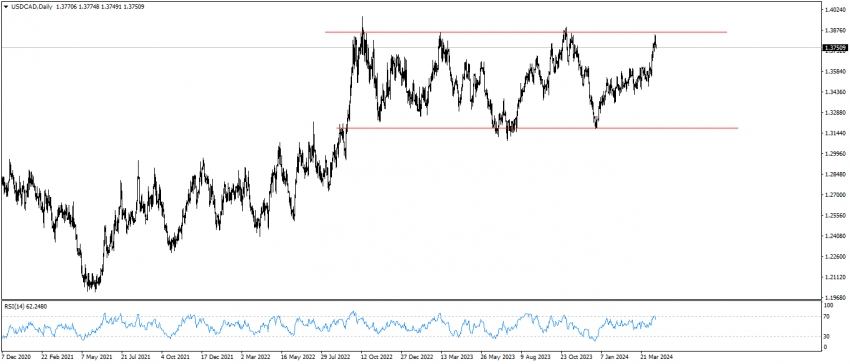Click the 1.25560 price scale label
The height and width of the screenshot is (364, 850).
[x=834, y=215]
